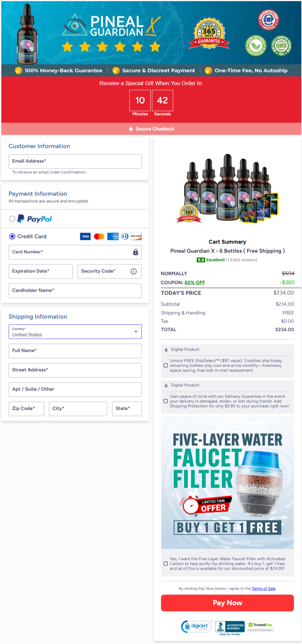This screenshot has width=302, height=644.
Task: Click the American Express card icon
Action: pos(113,236)
